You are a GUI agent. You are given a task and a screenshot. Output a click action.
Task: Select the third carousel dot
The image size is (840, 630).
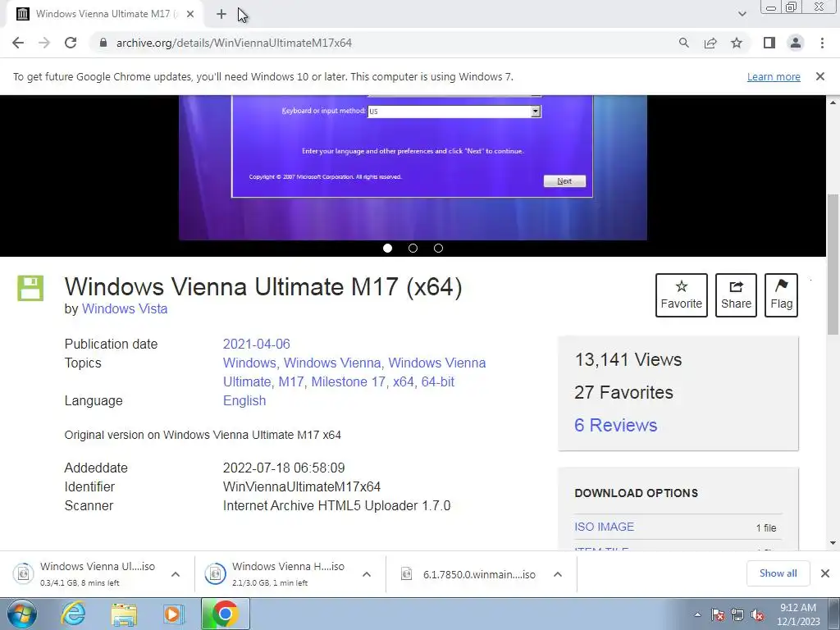click(438, 248)
